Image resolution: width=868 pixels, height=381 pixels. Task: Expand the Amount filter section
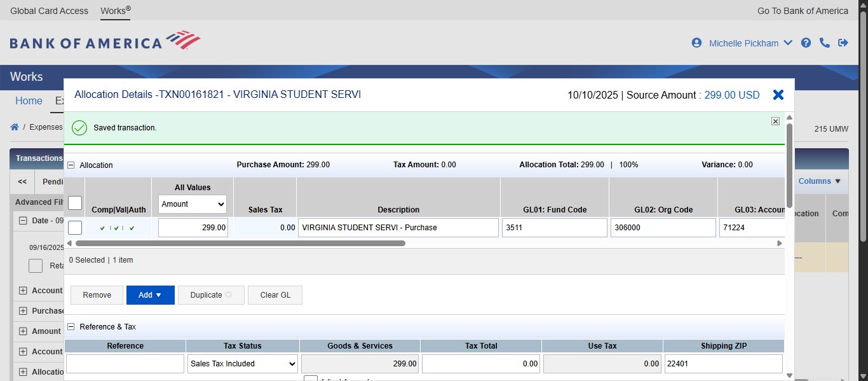pos(22,331)
